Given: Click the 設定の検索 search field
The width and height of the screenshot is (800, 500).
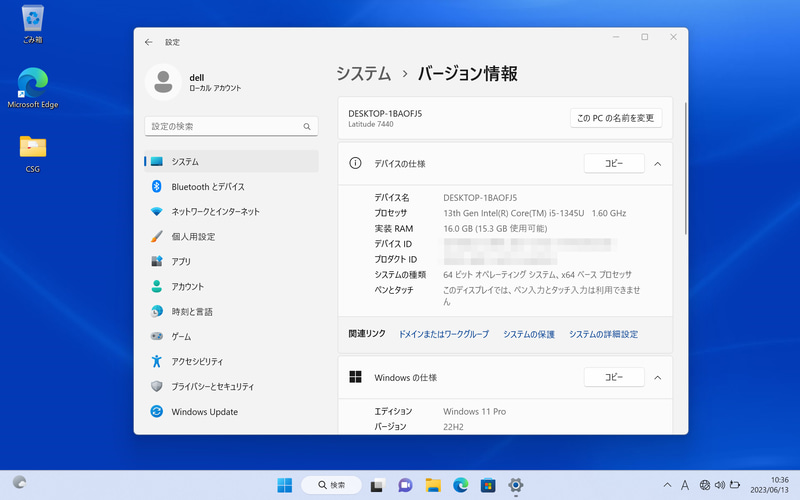Looking at the screenshot, I should (x=231, y=126).
